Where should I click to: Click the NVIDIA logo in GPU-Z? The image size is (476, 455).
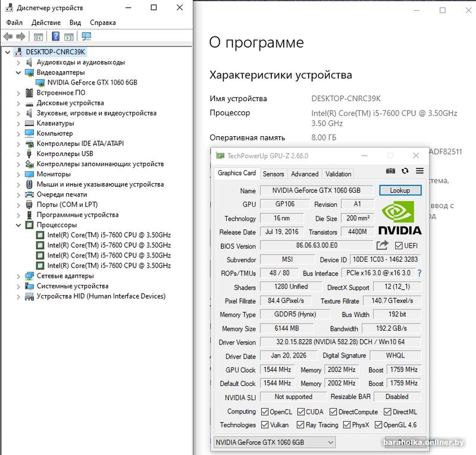coord(400,218)
